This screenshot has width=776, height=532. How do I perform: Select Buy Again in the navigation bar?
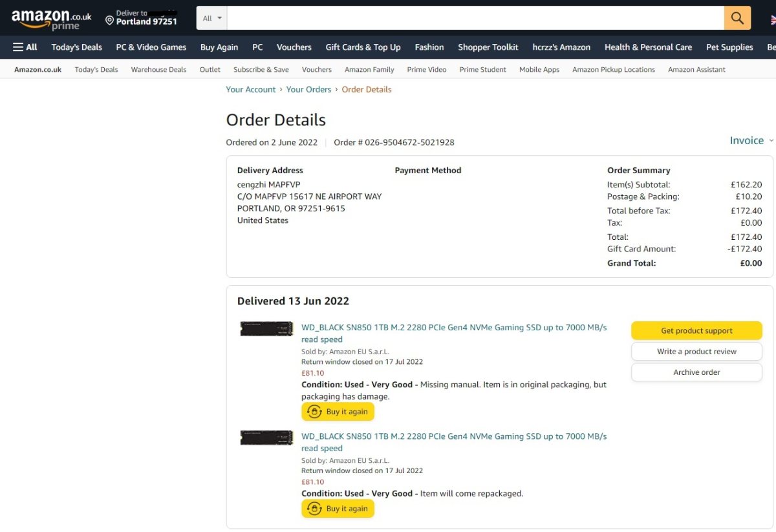click(219, 47)
